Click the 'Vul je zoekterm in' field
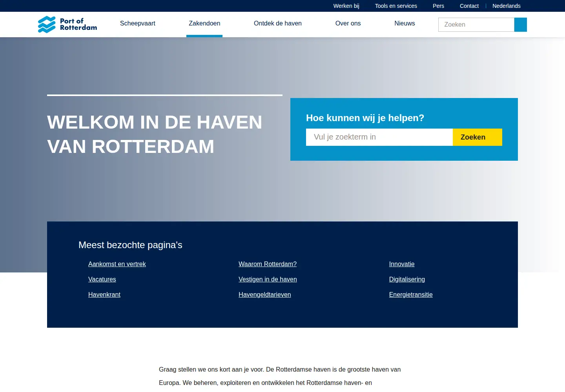The image size is (565, 392). (x=379, y=137)
